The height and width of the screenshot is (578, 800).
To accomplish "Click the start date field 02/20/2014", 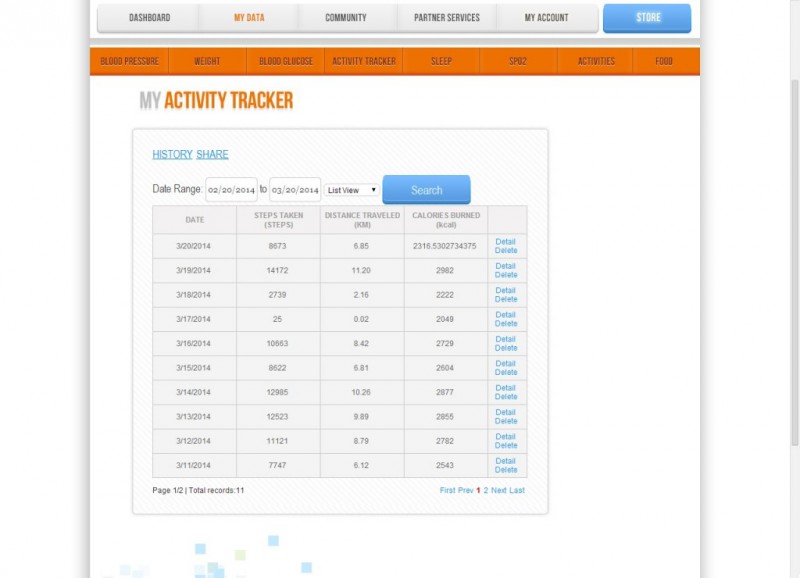I will pyautogui.click(x=232, y=190).
